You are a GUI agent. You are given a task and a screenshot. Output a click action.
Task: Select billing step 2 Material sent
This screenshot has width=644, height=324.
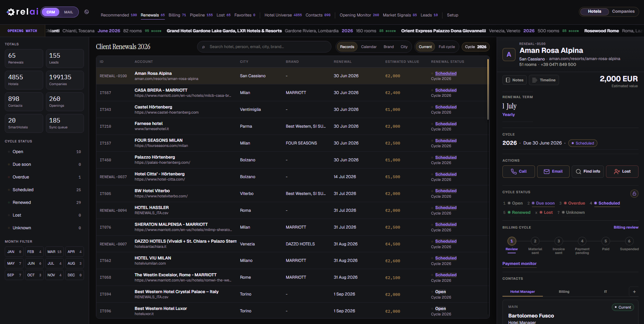click(535, 241)
